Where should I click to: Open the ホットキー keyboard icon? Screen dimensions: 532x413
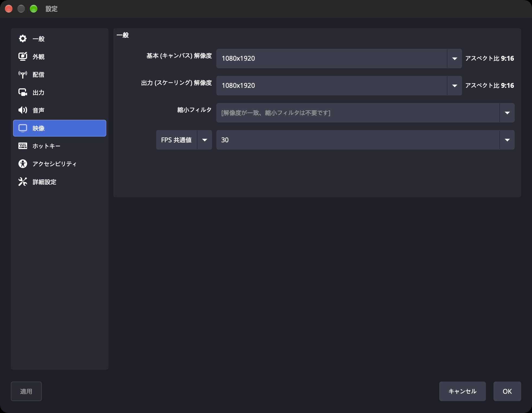pyautogui.click(x=23, y=146)
